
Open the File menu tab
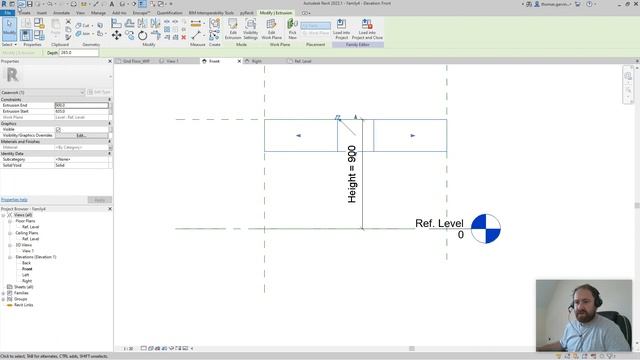coord(8,13)
